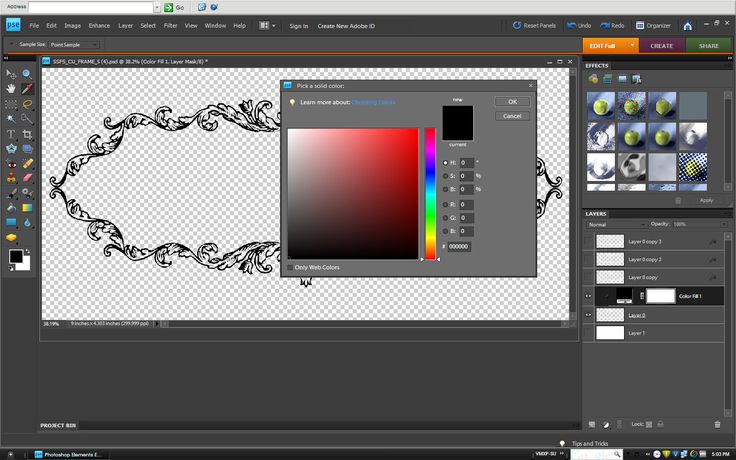Enable Only Web Colors checkbox
The image size is (736, 460).
291,267
